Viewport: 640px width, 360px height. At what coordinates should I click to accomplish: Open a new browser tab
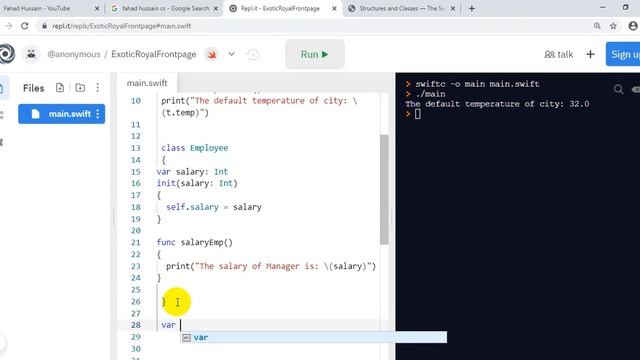point(472,8)
